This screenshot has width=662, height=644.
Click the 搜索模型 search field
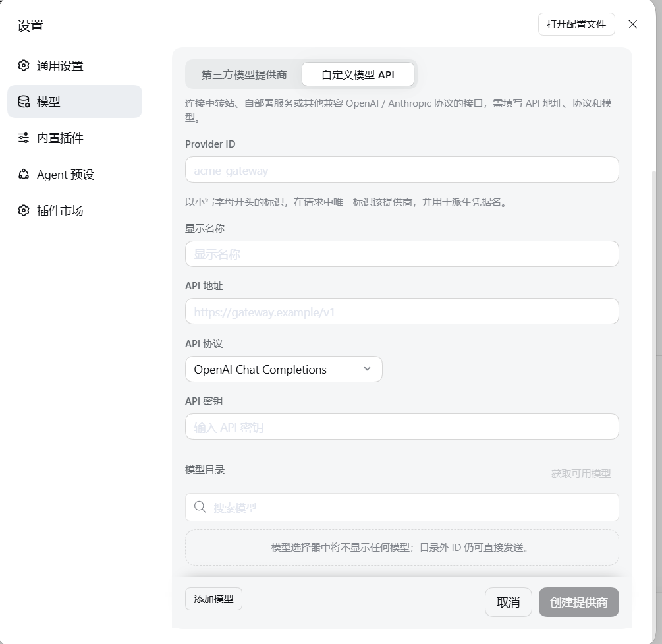click(402, 507)
